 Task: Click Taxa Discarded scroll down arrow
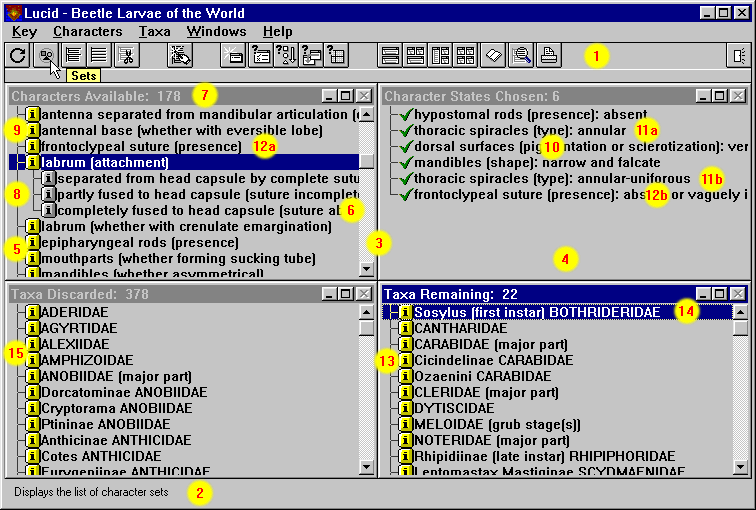[x=366, y=466]
